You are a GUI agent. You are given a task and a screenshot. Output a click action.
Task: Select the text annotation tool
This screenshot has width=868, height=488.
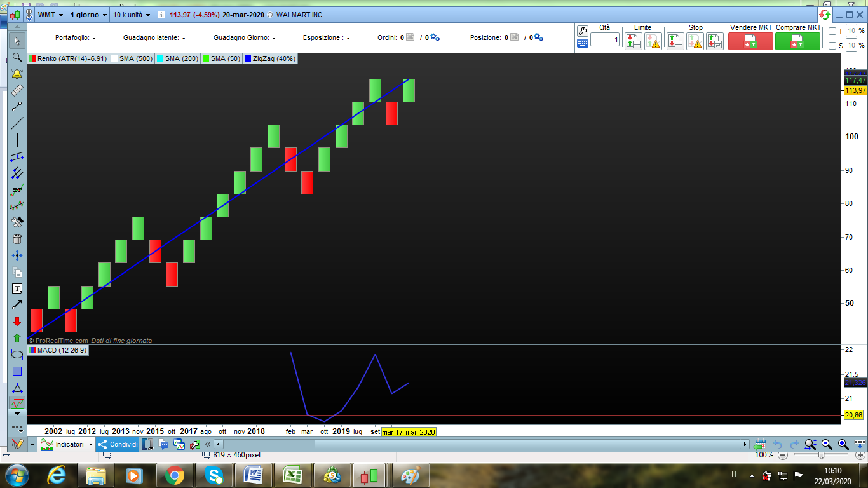[17, 288]
